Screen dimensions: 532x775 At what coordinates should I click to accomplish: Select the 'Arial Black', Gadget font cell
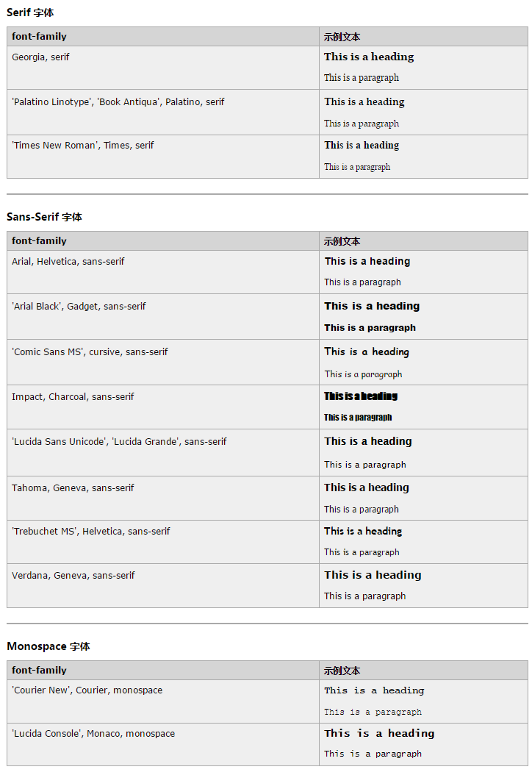[x=79, y=306]
